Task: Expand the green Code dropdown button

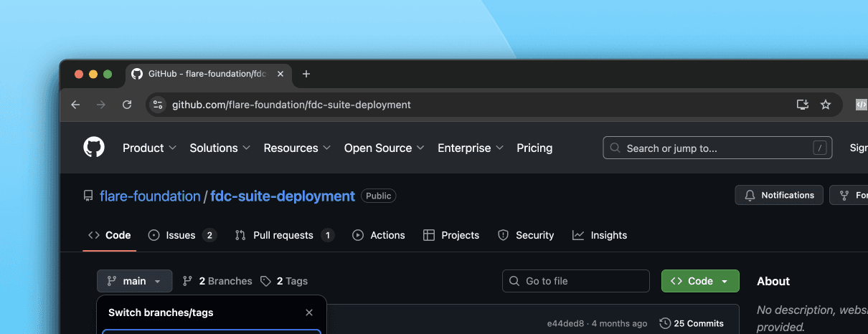Action: [x=700, y=281]
